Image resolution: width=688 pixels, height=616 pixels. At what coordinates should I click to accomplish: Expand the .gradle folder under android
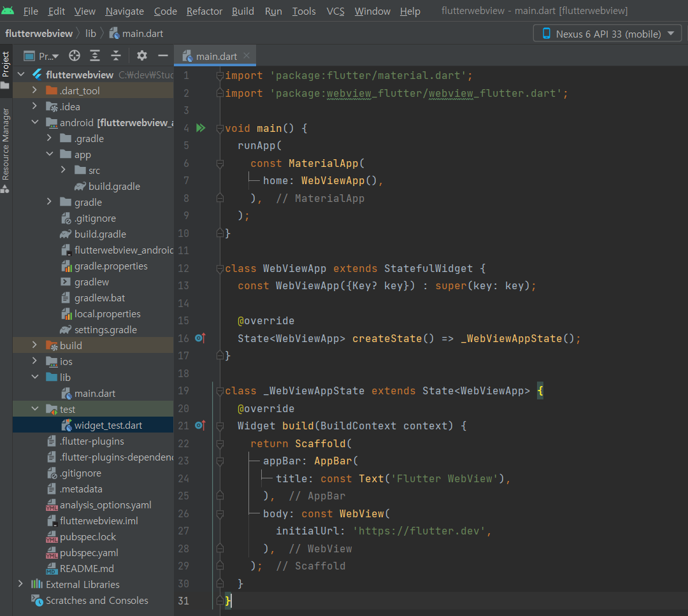[x=49, y=138]
